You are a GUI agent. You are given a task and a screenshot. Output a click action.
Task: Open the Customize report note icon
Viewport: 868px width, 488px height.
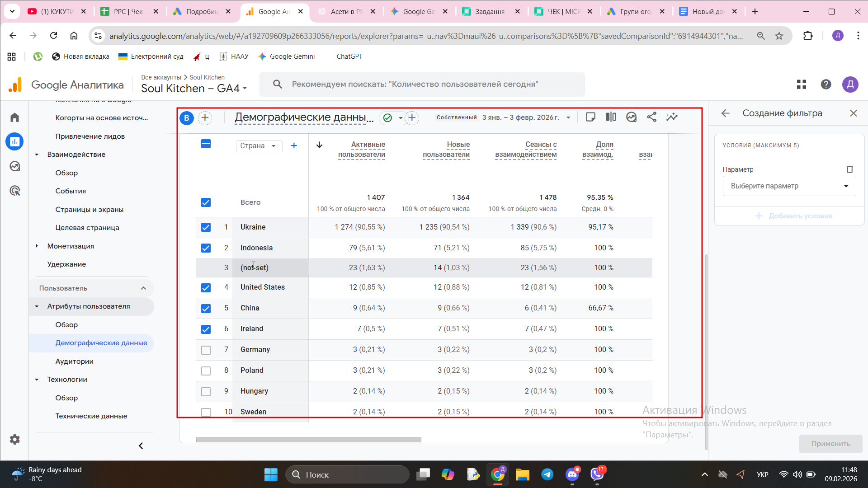pyautogui.click(x=590, y=117)
